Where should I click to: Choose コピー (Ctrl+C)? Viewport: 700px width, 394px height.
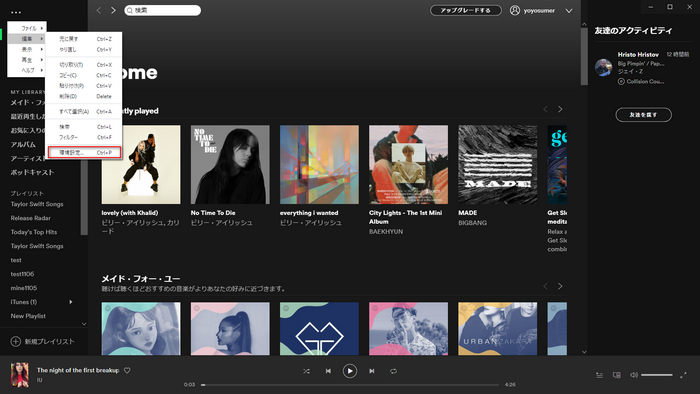pos(84,75)
